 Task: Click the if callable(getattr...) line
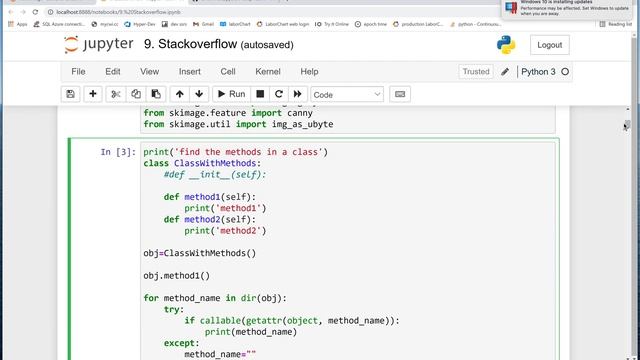coord(292,320)
